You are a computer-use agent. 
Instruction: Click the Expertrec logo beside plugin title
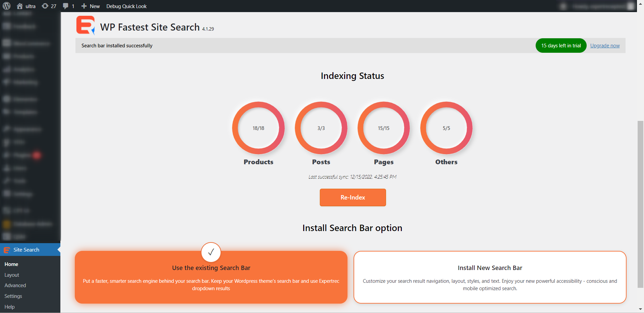(x=86, y=26)
